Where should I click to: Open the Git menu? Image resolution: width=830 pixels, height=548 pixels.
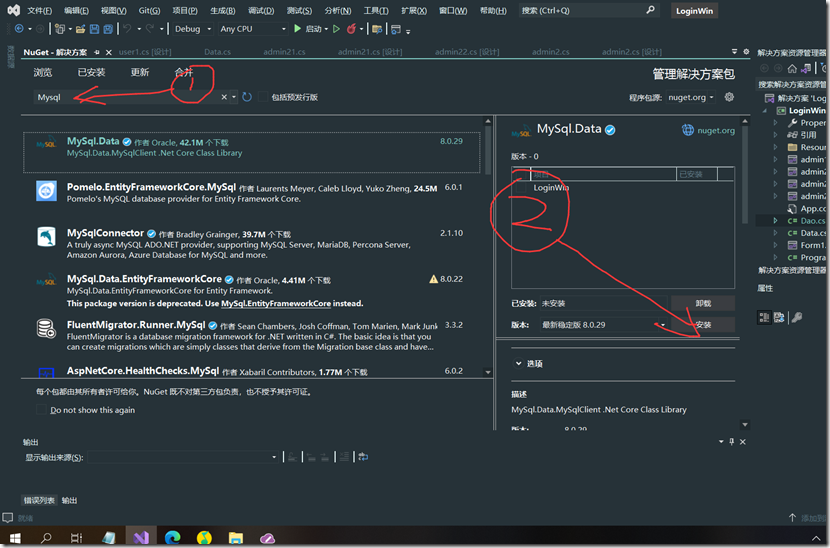click(x=149, y=11)
